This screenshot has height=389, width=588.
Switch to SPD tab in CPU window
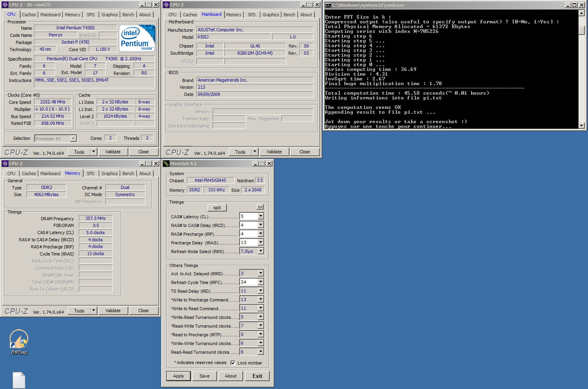[x=91, y=15]
